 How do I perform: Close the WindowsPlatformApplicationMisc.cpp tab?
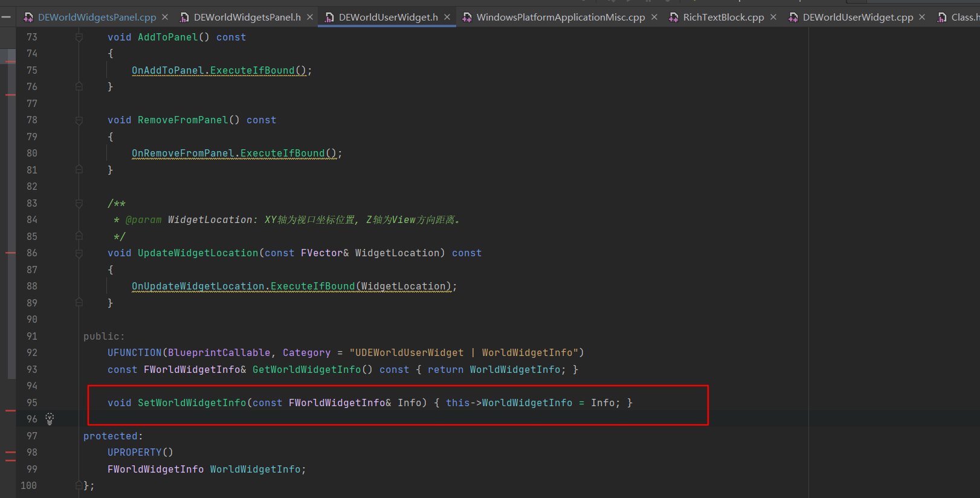pos(654,18)
